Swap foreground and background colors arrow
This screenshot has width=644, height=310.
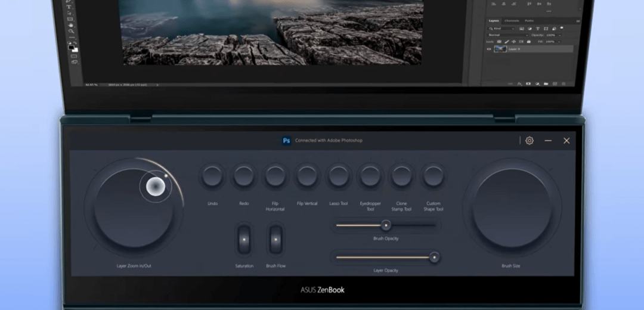tap(75, 43)
